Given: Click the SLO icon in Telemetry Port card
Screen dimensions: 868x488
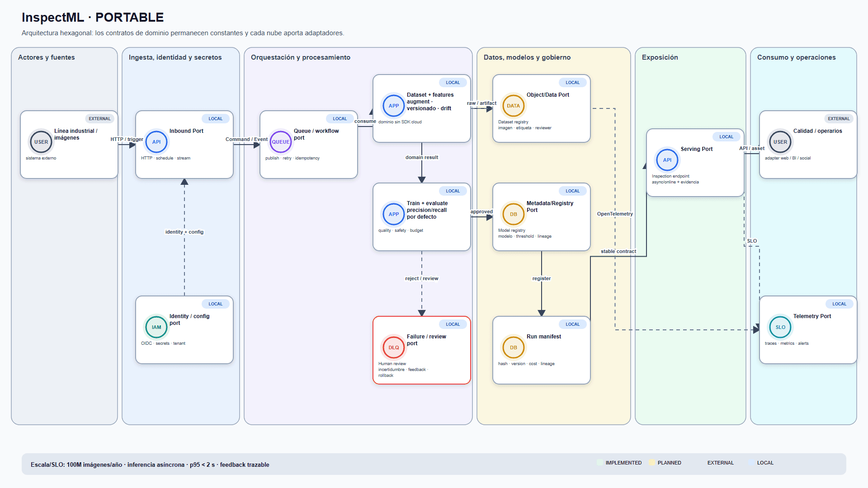Looking at the screenshot, I should pos(780,327).
